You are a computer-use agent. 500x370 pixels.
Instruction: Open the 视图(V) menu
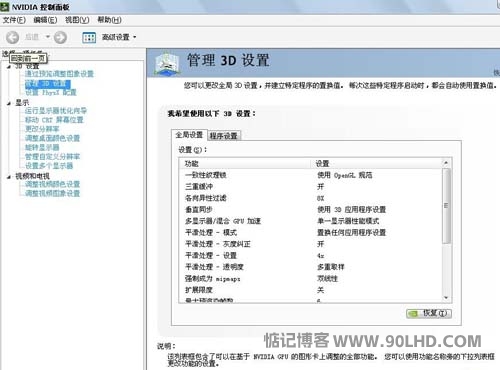pyautogui.click(x=77, y=20)
